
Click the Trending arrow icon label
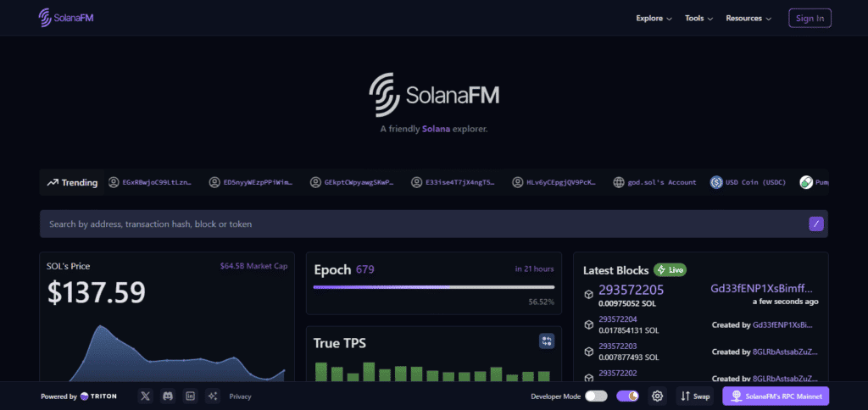[72, 183]
